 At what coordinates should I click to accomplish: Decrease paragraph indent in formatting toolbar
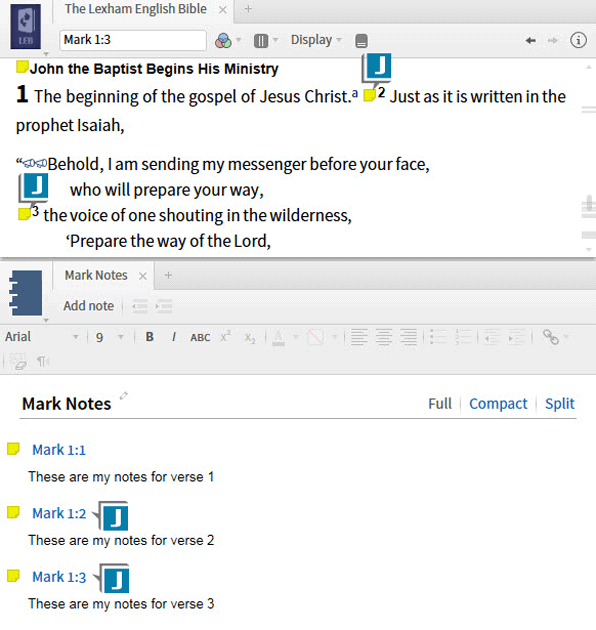click(492, 337)
